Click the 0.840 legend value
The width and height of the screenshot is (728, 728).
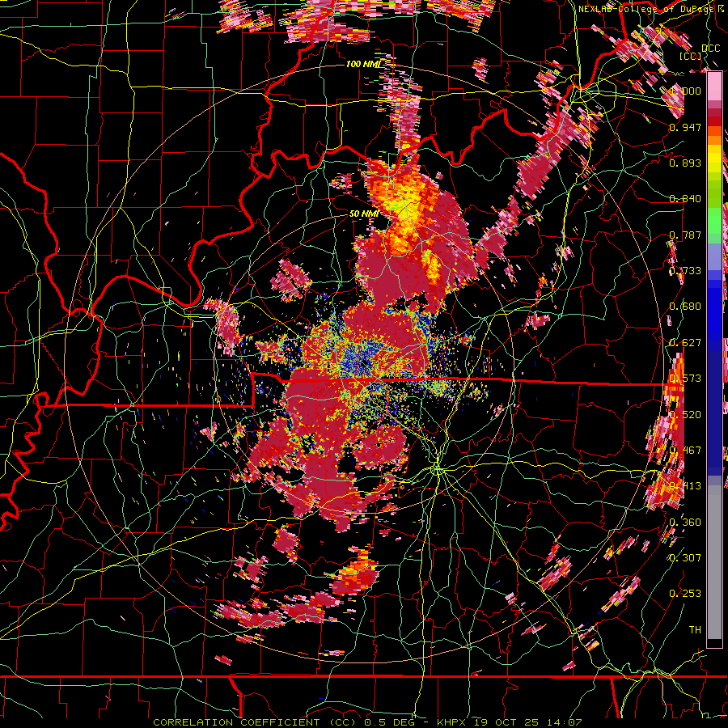(685, 199)
